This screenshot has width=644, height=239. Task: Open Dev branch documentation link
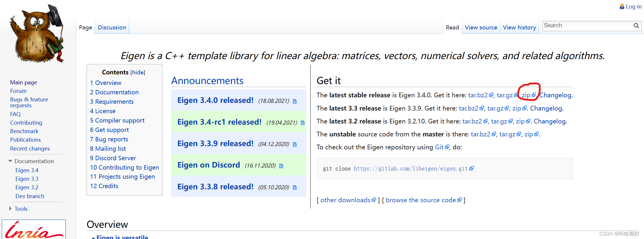30,196
